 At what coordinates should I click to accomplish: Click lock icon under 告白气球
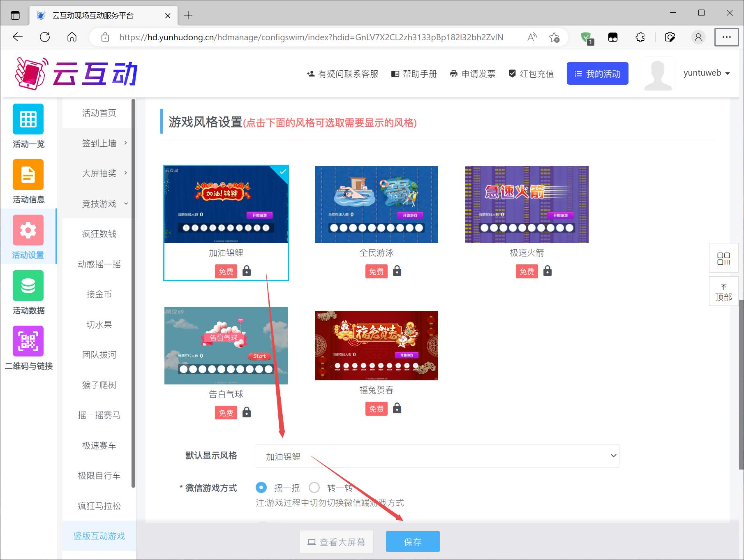247,412
